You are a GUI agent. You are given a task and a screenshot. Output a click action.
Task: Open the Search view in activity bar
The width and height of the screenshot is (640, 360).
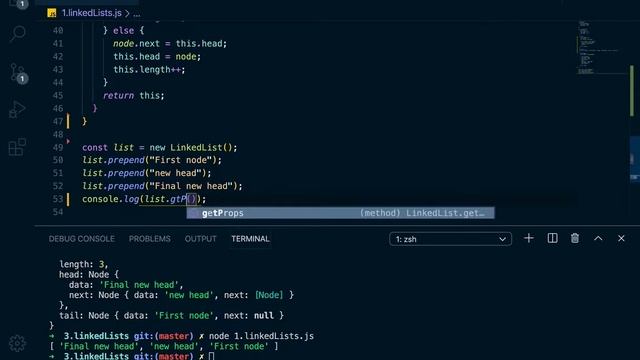point(17,33)
